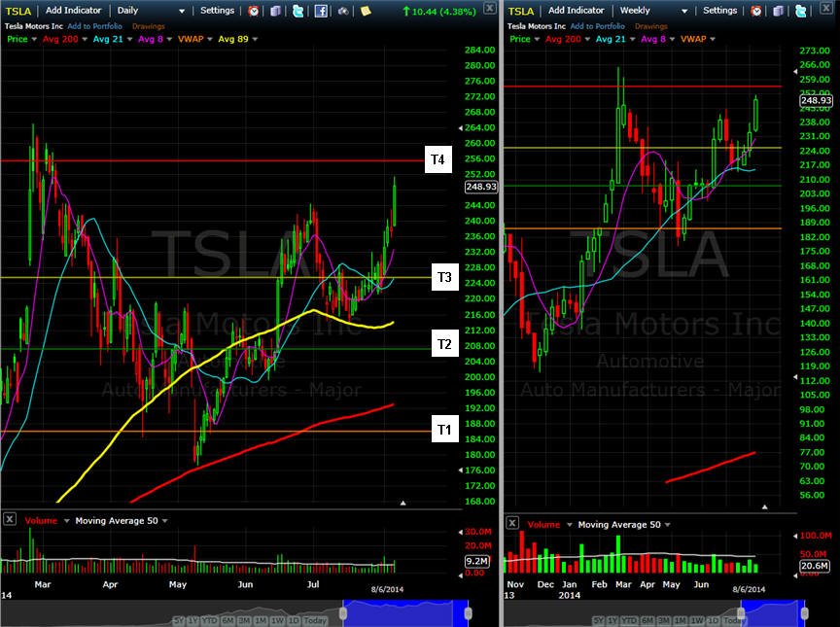Screen dimensions: 840x627
Task: Grab the left handle of the Daily range slider
Action: (x=343, y=613)
